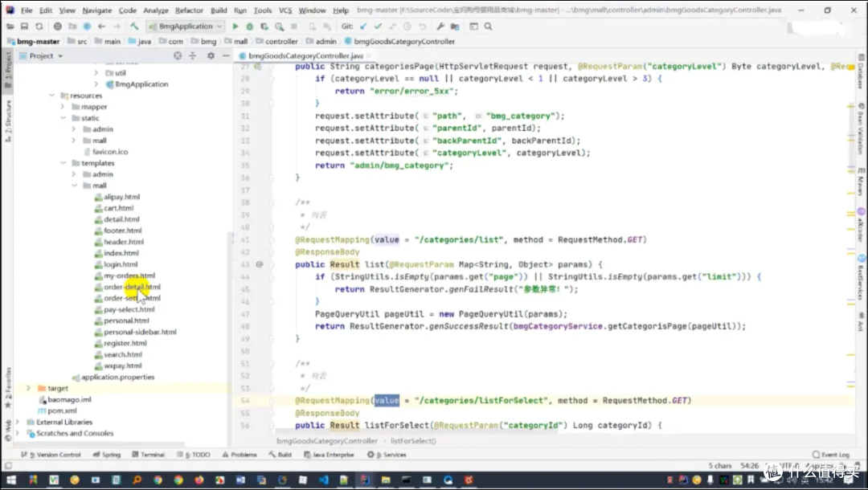Screen dimensions: 868x490
Task: Open the Terminal tool window
Action: (x=149, y=455)
